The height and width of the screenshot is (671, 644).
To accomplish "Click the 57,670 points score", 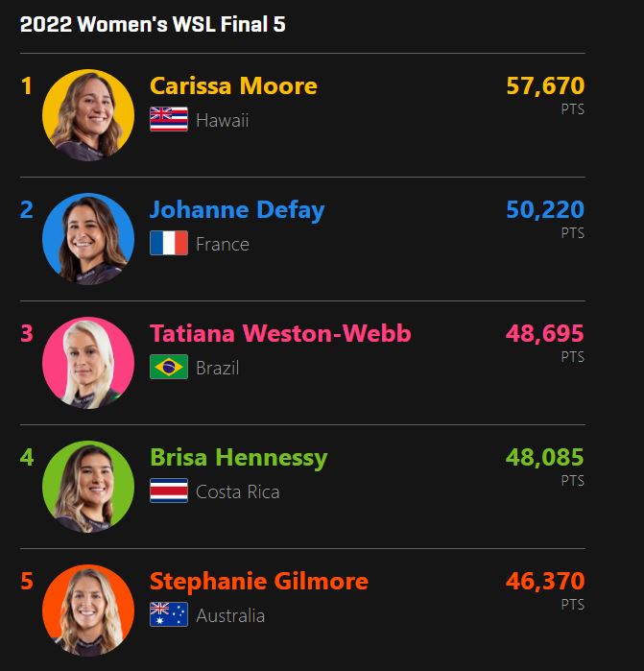I will 544,86.
